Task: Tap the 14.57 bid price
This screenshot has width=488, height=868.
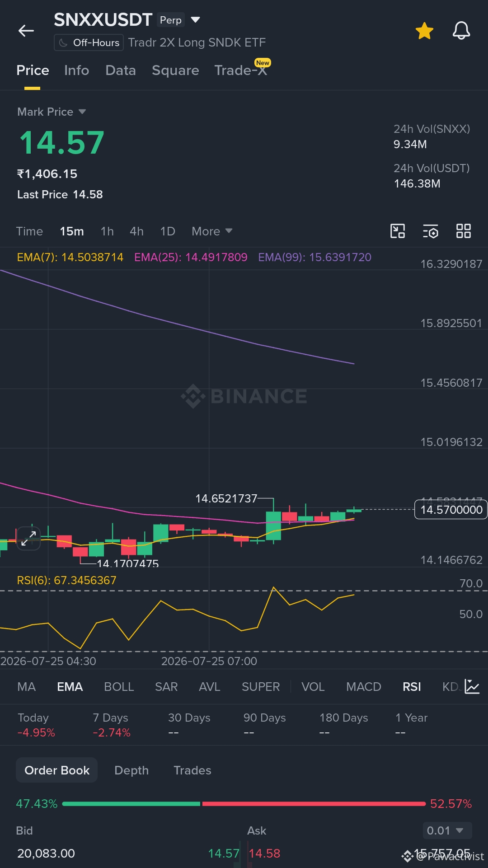Action: [224, 854]
